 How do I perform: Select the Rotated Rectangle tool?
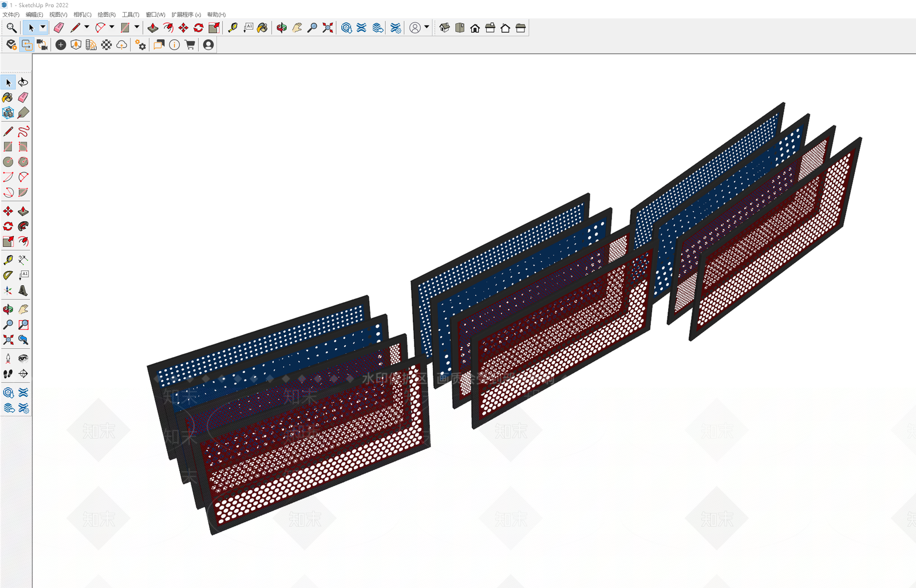pyautogui.click(x=23, y=147)
